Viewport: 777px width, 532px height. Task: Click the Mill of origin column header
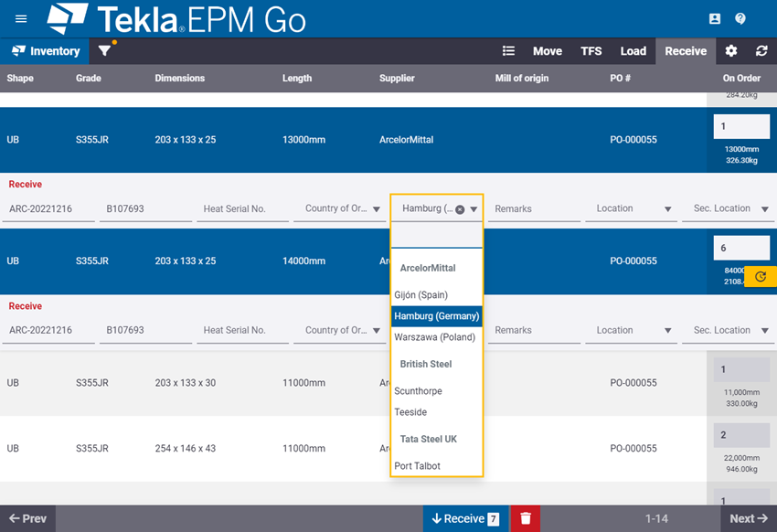tap(522, 79)
